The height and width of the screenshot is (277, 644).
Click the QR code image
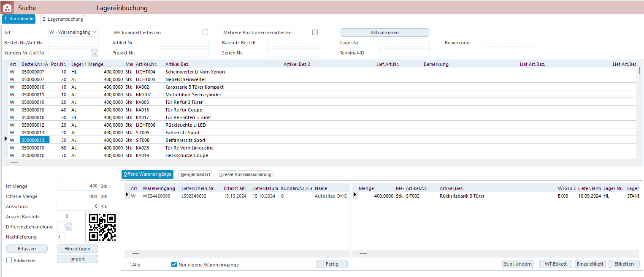pyautogui.click(x=102, y=227)
